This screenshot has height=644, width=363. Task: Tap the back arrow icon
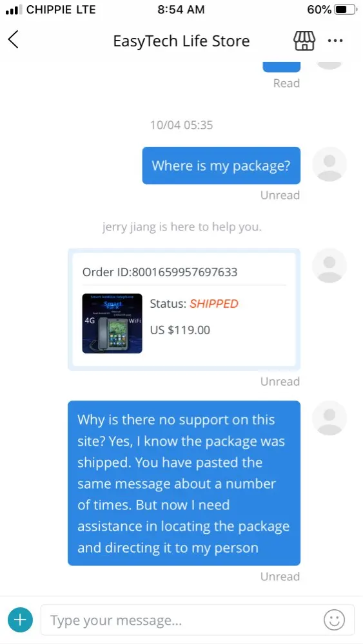coord(13,40)
